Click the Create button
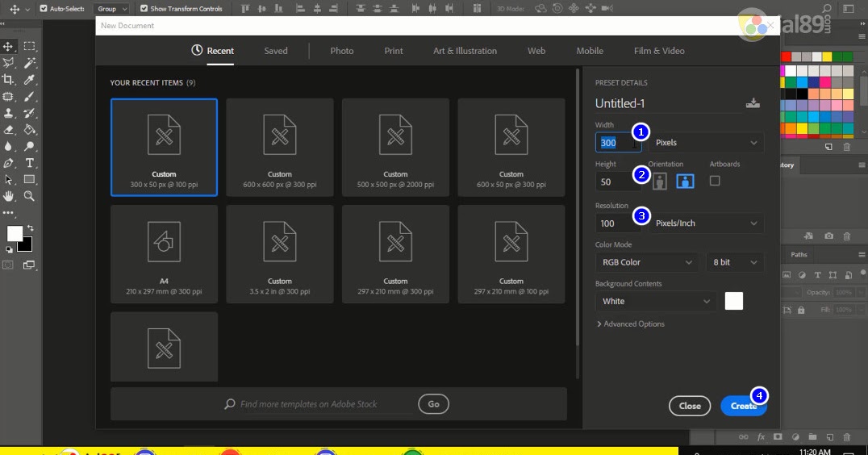Screen dimensions: 868x455 click(x=744, y=406)
